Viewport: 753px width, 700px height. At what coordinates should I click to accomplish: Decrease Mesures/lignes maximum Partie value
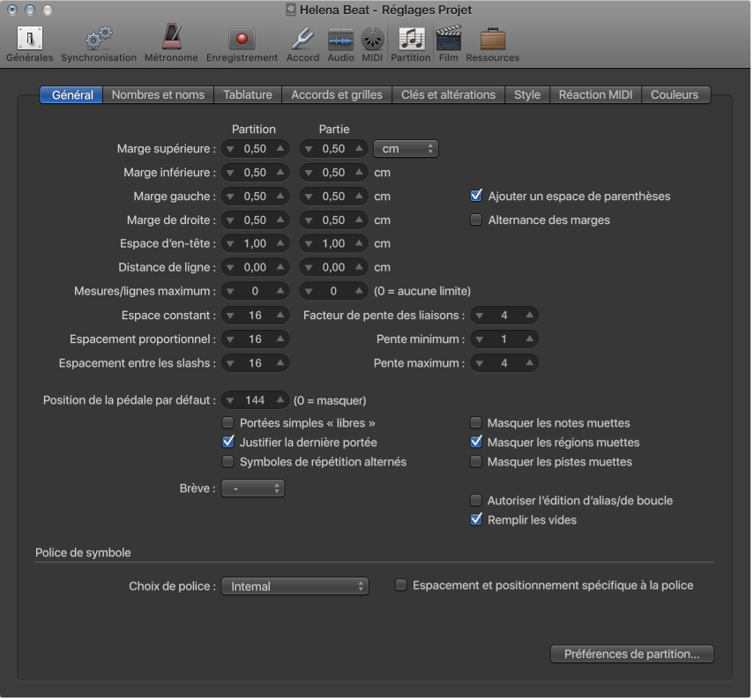pos(309,292)
